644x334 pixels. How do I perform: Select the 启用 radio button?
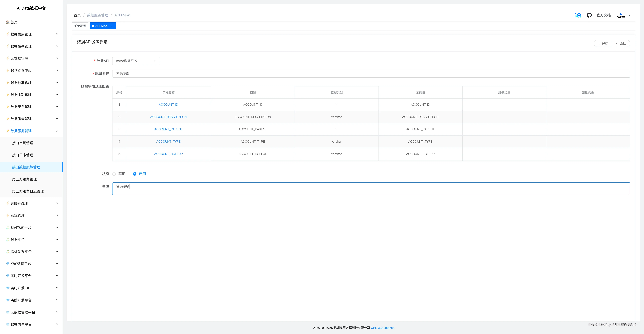click(x=135, y=174)
